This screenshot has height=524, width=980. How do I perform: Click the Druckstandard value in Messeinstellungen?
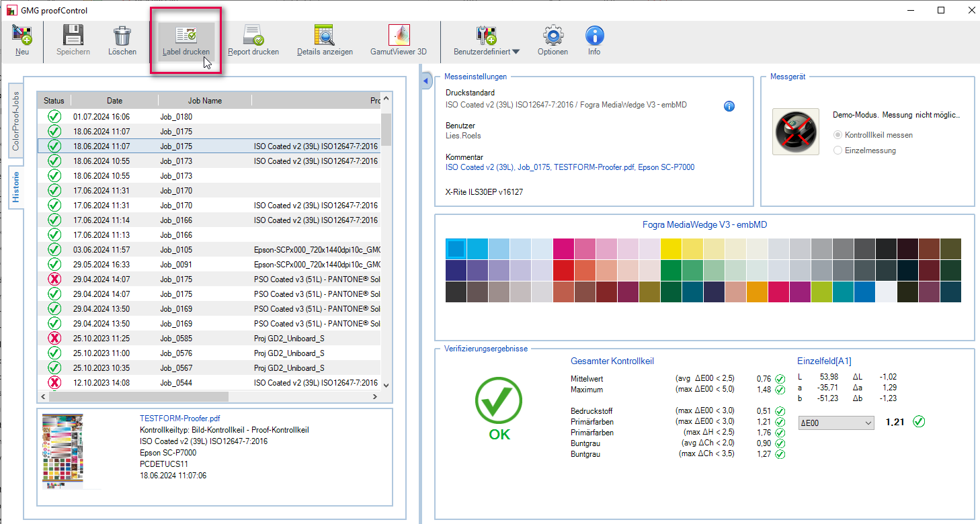(x=566, y=105)
